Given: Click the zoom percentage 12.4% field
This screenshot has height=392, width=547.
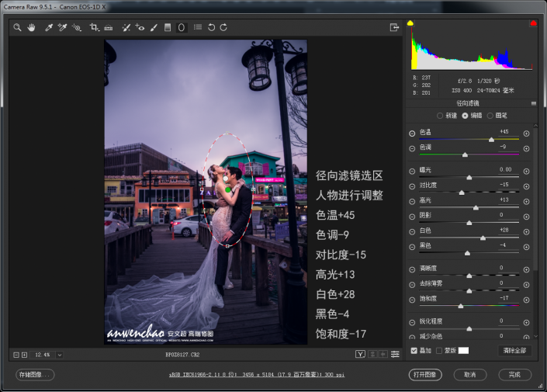Looking at the screenshot, I should (x=42, y=355).
